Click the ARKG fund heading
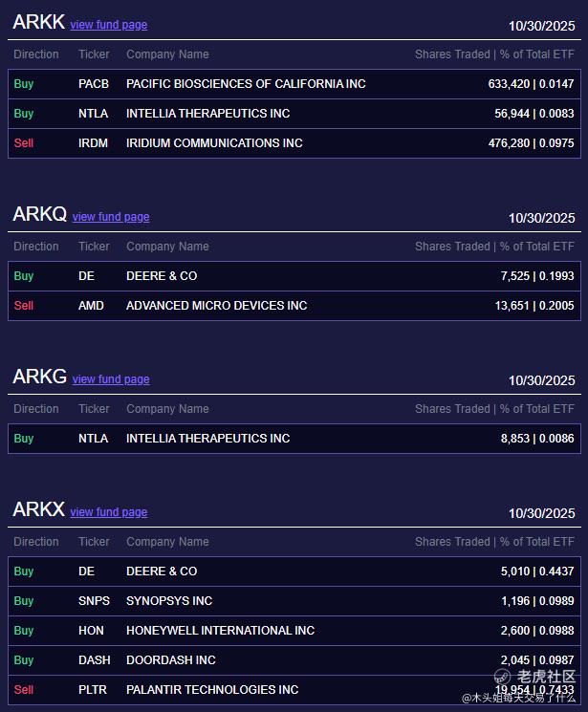The width and height of the screenshot is (588, 712). tap(39, 377)
